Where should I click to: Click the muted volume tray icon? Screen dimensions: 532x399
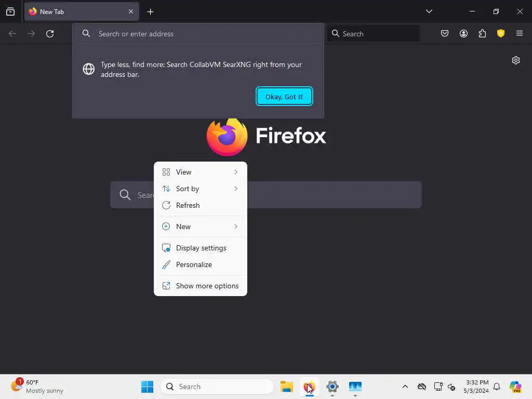[x=451, y=387]
